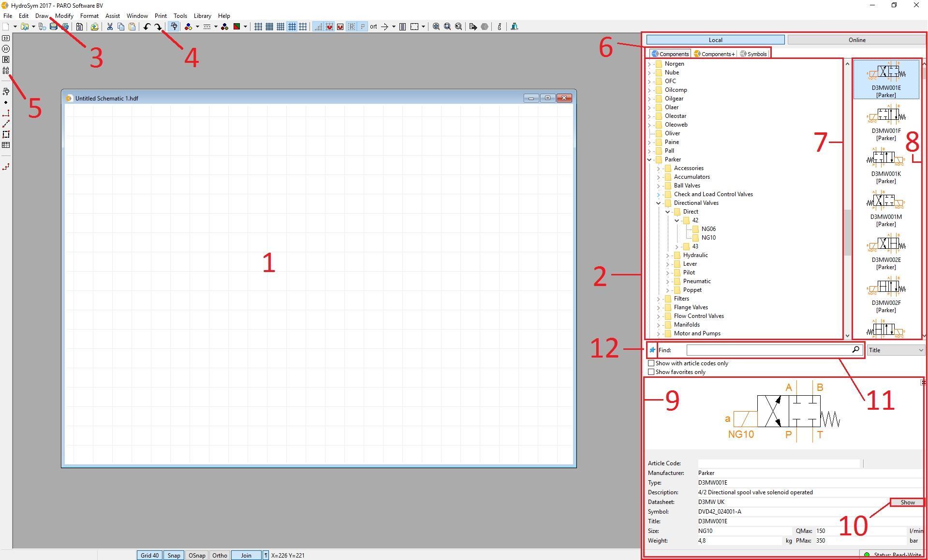Click the Info (i) toolbar icon

pos(499,27)
